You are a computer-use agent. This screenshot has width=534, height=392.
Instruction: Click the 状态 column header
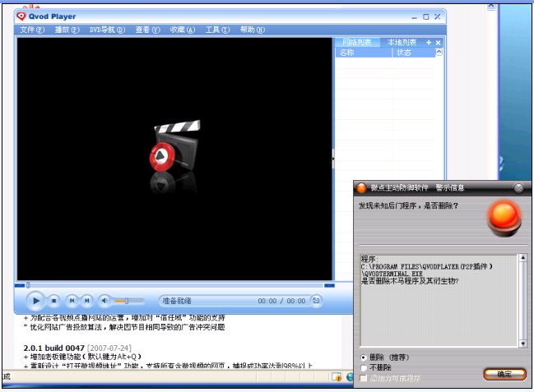413,53
